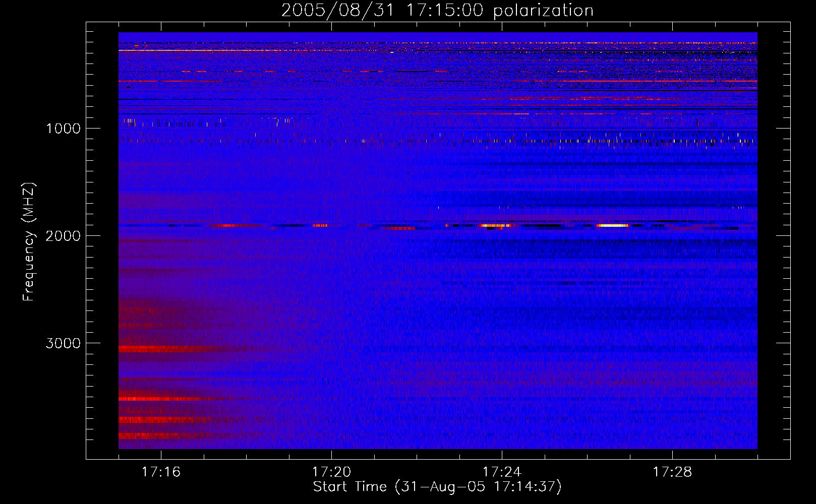Image resolution: width=816 pixels, height=504 pixels.
Task: Click the 1000 frequency tick label
Action: 63,129
